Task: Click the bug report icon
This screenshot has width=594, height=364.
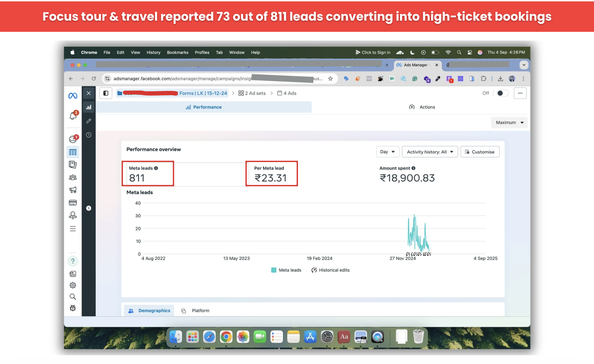Action: (73, 308)
